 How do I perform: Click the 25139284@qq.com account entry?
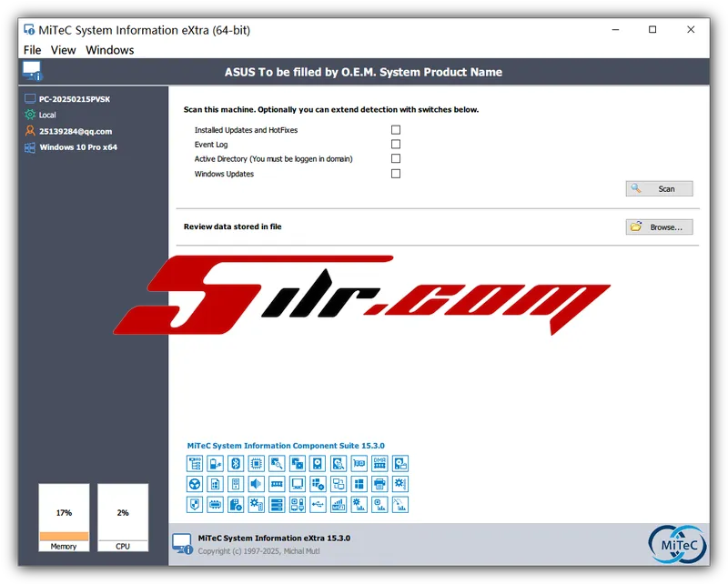(x=76, y=131)
